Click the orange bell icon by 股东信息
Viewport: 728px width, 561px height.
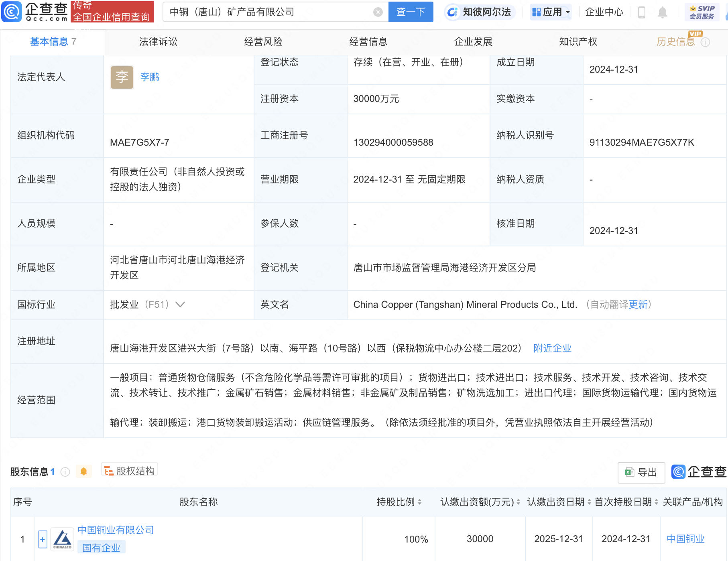(83, 472)
